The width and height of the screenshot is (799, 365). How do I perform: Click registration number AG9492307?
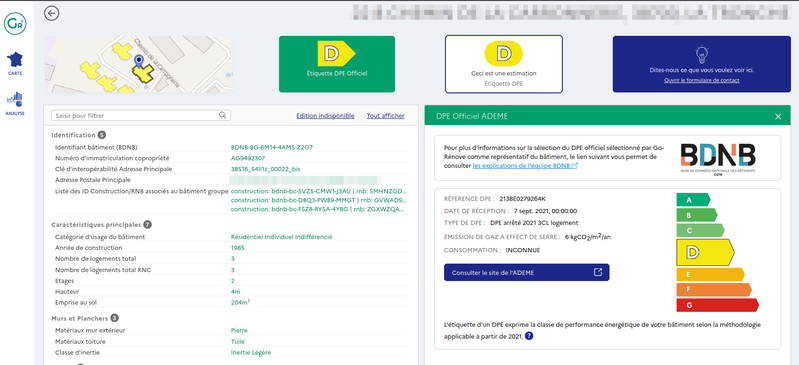(248, 158)
